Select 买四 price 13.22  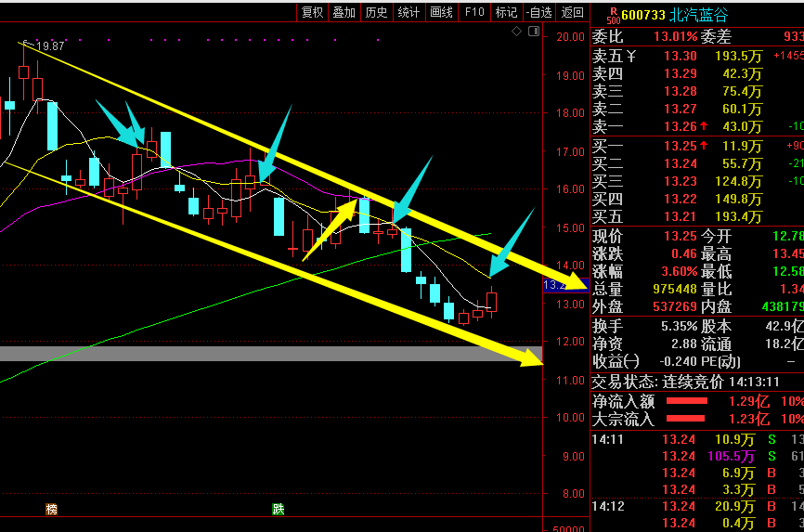tap(680, 199)
